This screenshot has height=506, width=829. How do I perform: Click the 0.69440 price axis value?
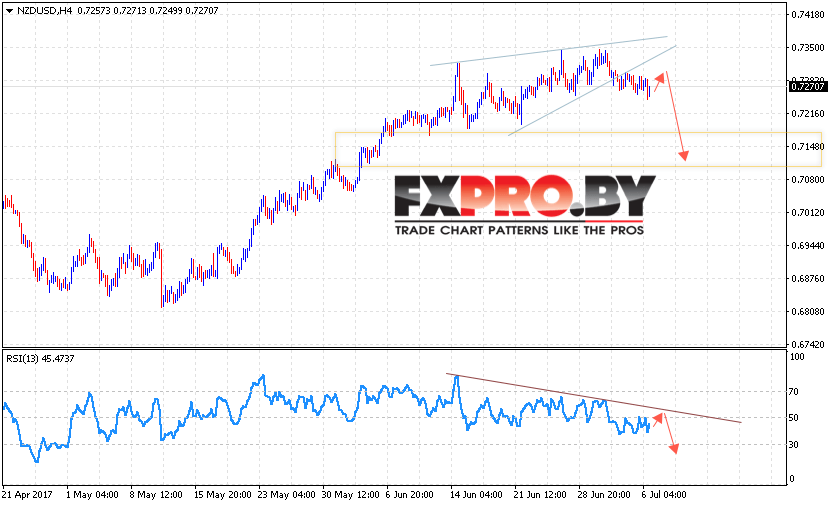tap(807, 246)
